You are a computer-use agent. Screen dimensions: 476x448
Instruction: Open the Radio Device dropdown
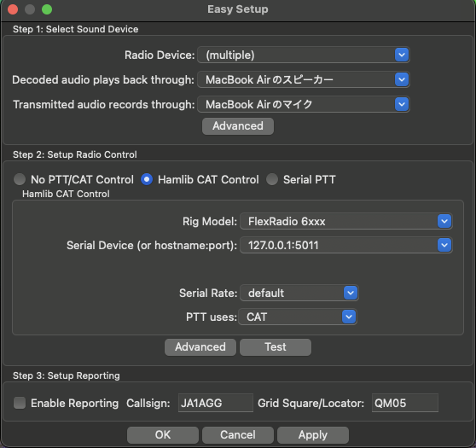(304, 55)
